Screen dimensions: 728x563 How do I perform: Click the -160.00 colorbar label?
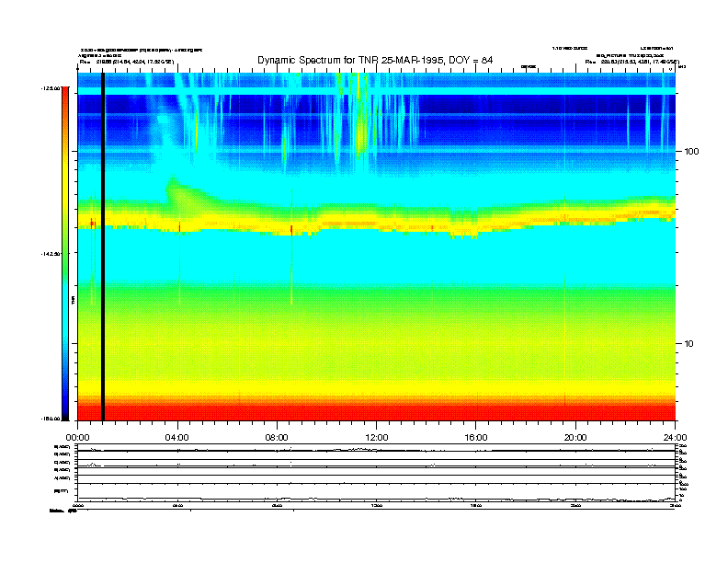(x=51, y=419)
